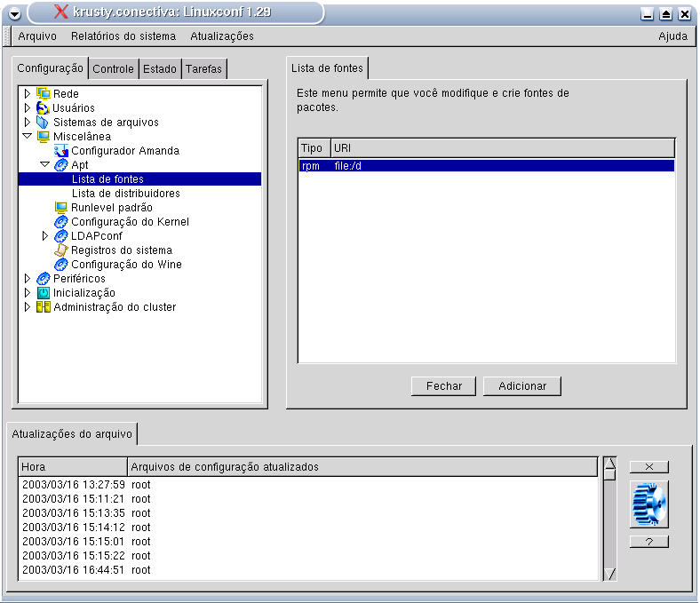700x603 pixels.
Task: Click the X logo in title bar
Action: tap(61, 12)
